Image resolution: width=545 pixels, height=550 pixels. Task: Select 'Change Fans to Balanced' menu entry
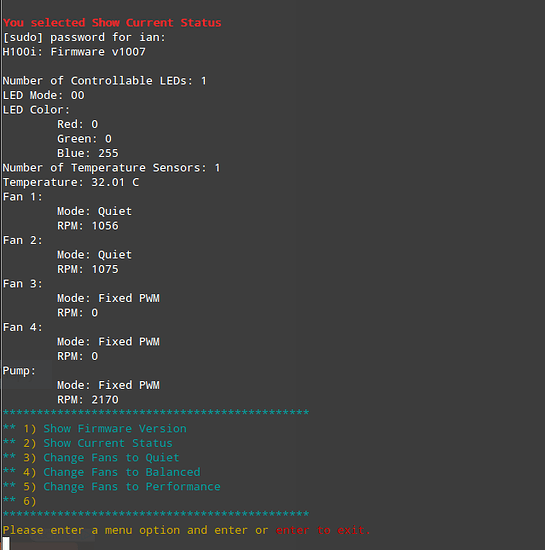coord(102,472)
